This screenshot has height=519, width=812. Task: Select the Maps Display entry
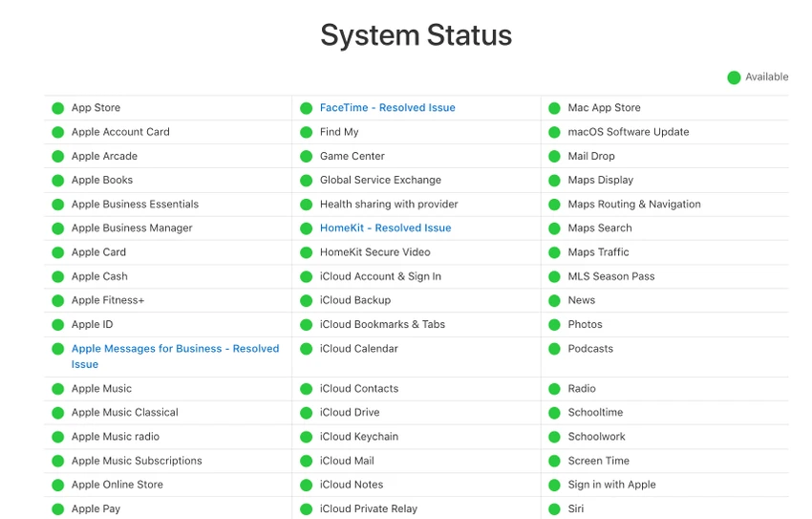[600, 181]
